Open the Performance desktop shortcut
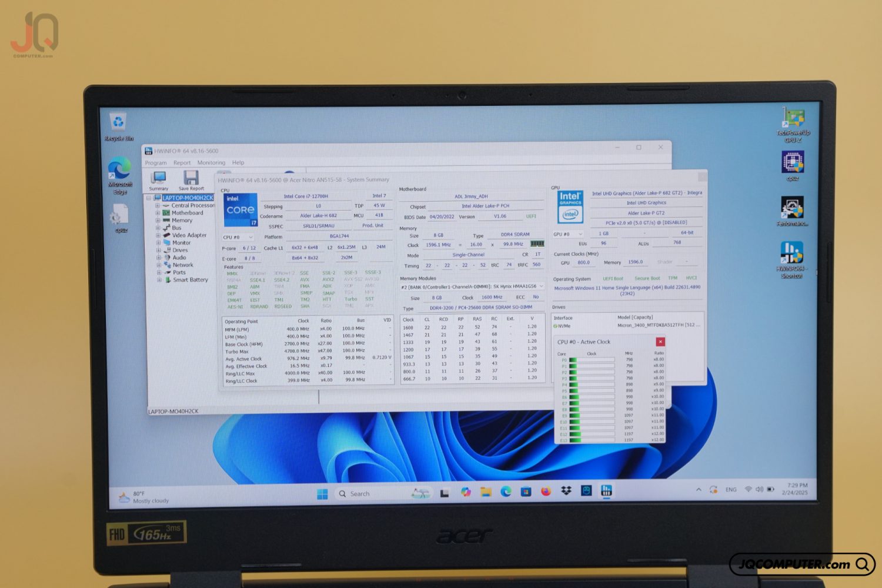Viewport: 882px width, 588px height. pos(793,212)
